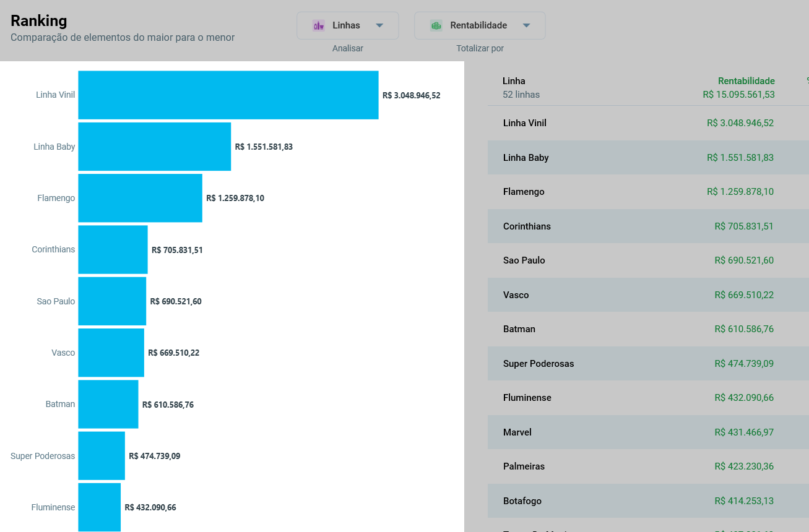Click the R$ 705.831,51 bar label
809x532 pixels.
point(177,250)
